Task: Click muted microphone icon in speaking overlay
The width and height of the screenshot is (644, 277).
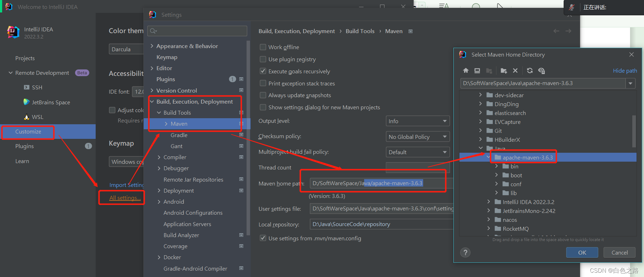Action: pos(571,7)
